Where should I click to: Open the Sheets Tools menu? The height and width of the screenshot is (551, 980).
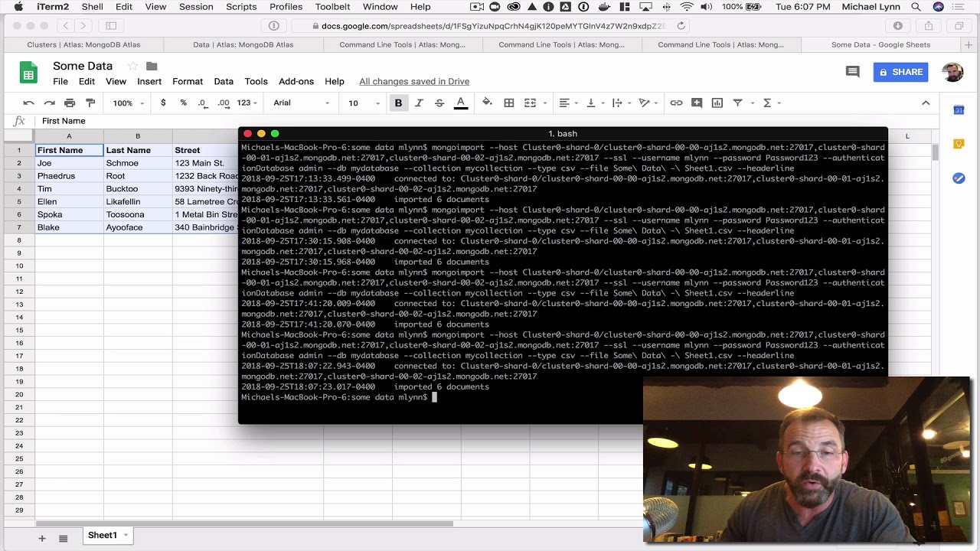[x=256, y=81]
